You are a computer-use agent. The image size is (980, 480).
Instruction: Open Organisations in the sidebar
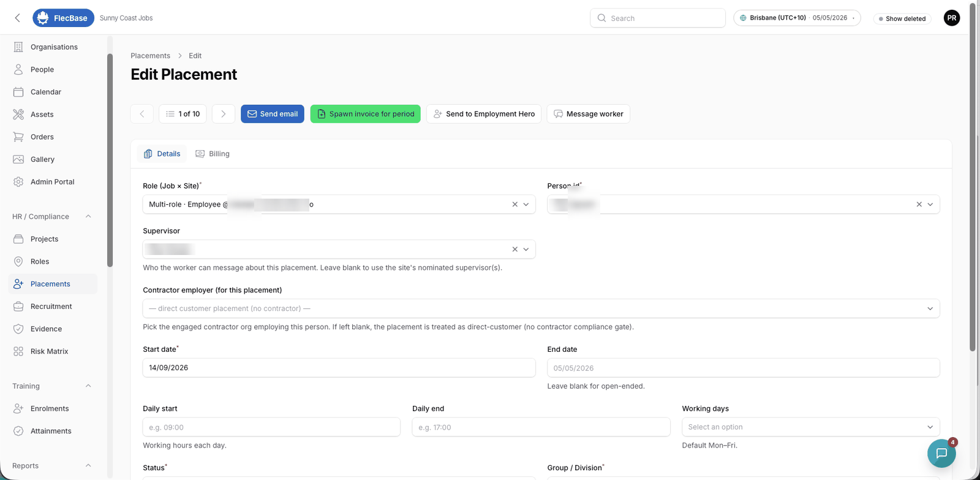(53, 47)
